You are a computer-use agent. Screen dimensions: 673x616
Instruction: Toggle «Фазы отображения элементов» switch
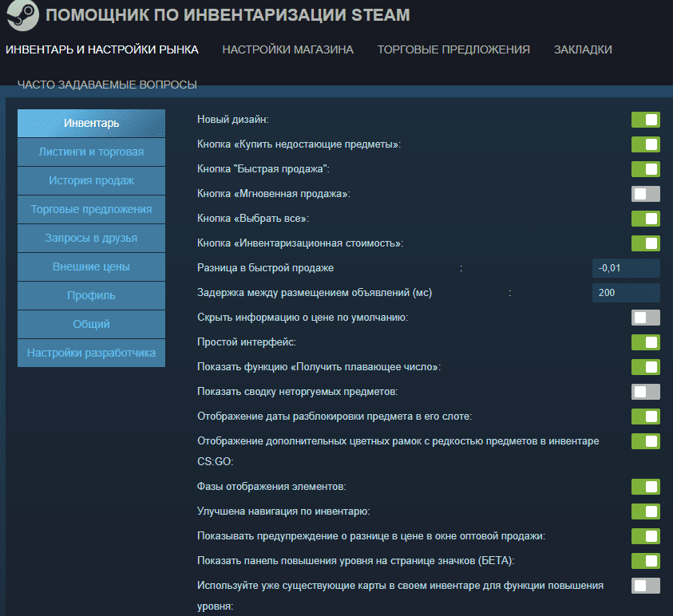pyautogui.click(x=645, y=487)
